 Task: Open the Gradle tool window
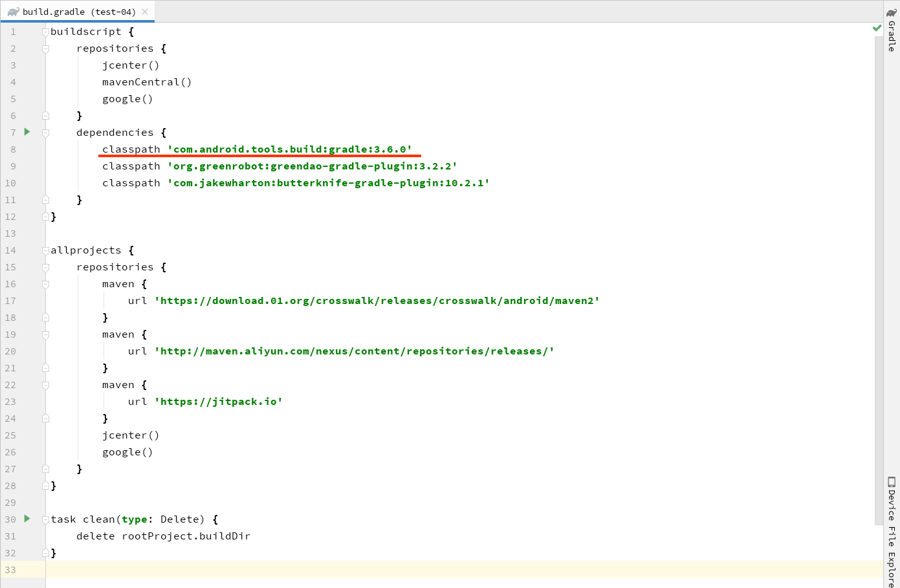point(892,30)
